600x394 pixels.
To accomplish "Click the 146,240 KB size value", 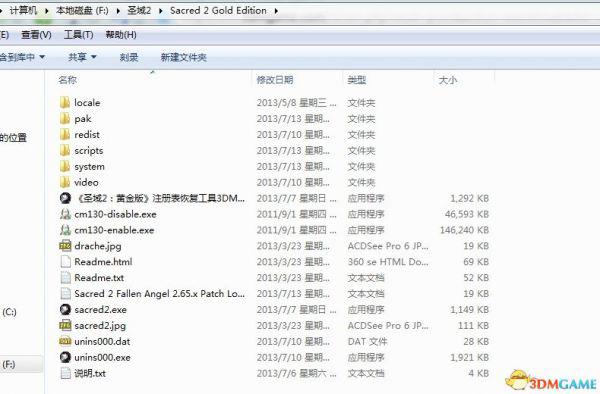I will [465, 230].
